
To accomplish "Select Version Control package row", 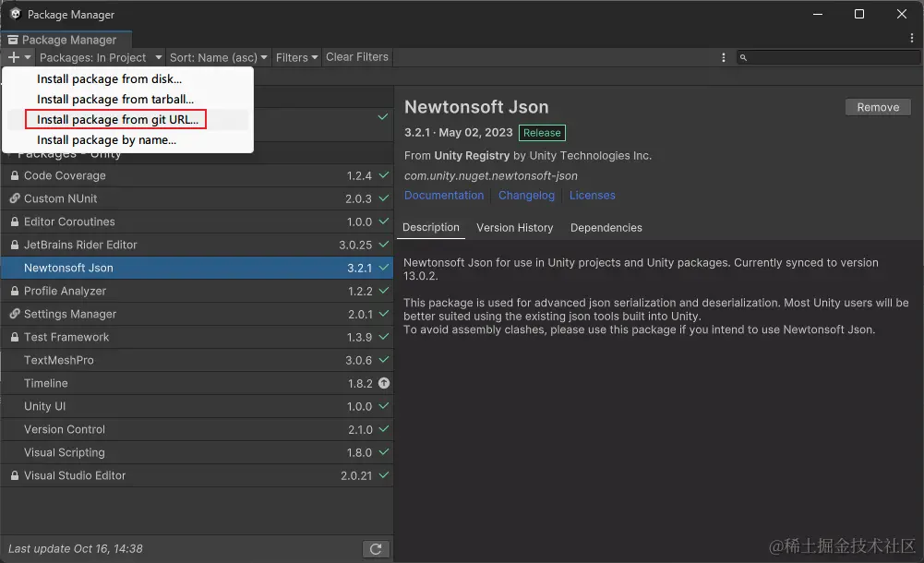I will click(197, 429).
